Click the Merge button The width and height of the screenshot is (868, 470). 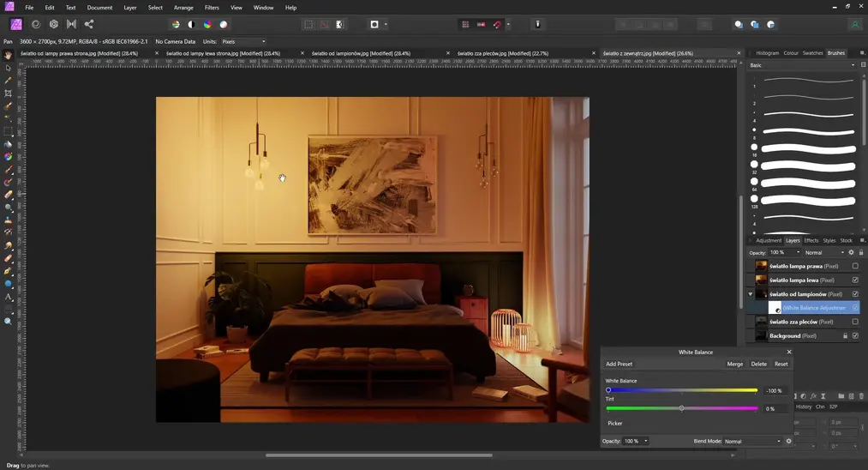coord(735,365)
